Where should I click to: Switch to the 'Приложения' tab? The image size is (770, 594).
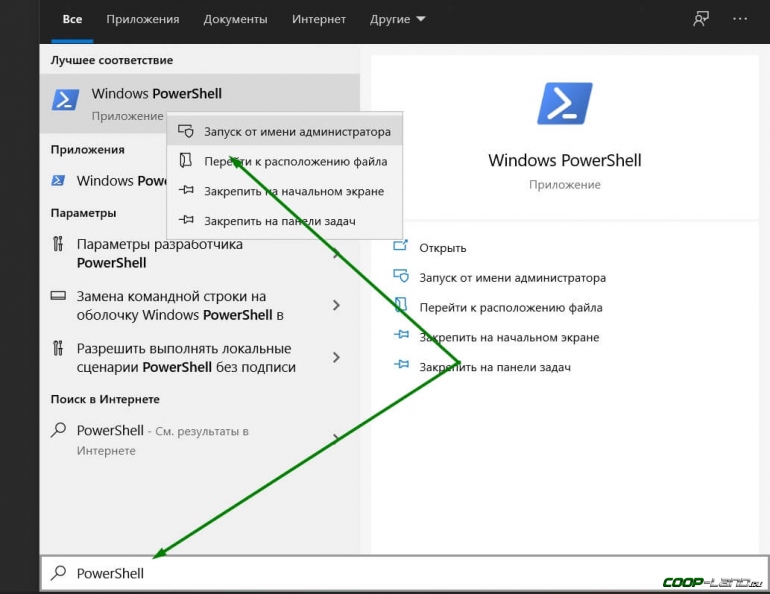click(x=142, y=19)
